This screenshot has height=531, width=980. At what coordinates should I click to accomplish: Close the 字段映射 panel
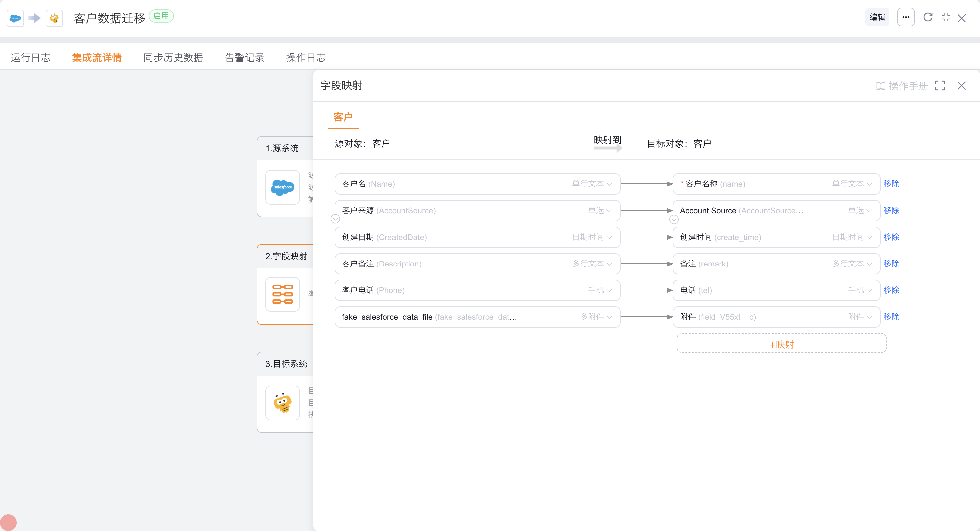coord(961,86)
